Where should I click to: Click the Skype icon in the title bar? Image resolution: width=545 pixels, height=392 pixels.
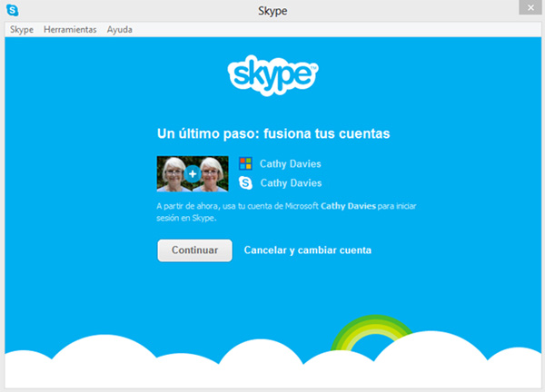pos(11,11)
